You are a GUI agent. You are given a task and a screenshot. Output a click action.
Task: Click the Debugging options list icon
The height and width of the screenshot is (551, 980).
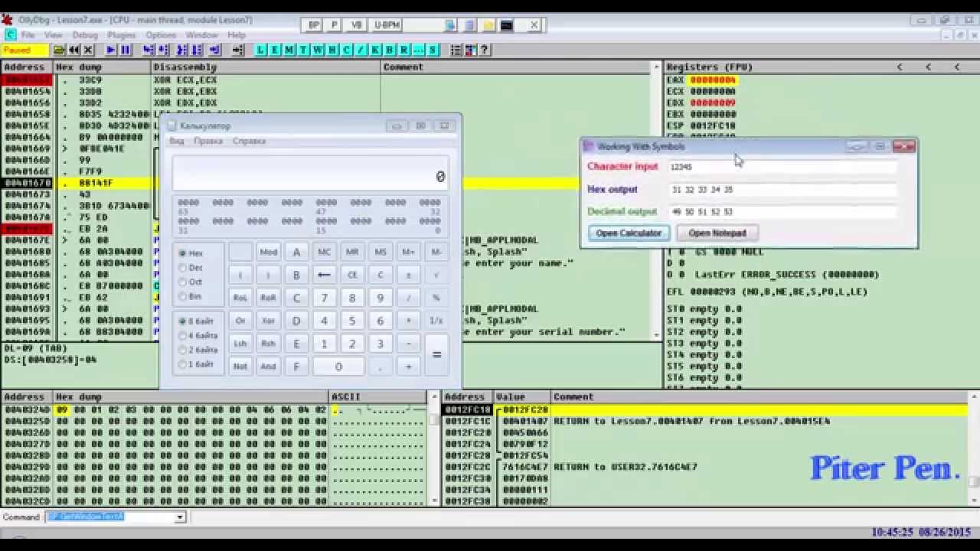pos(456,50)
